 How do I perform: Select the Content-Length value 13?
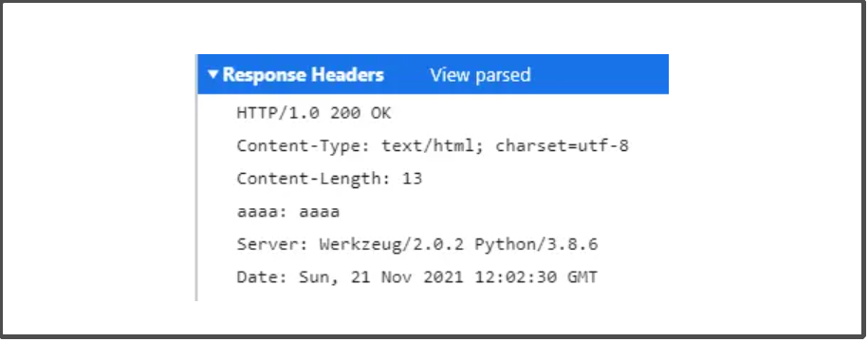pos(413,179)
